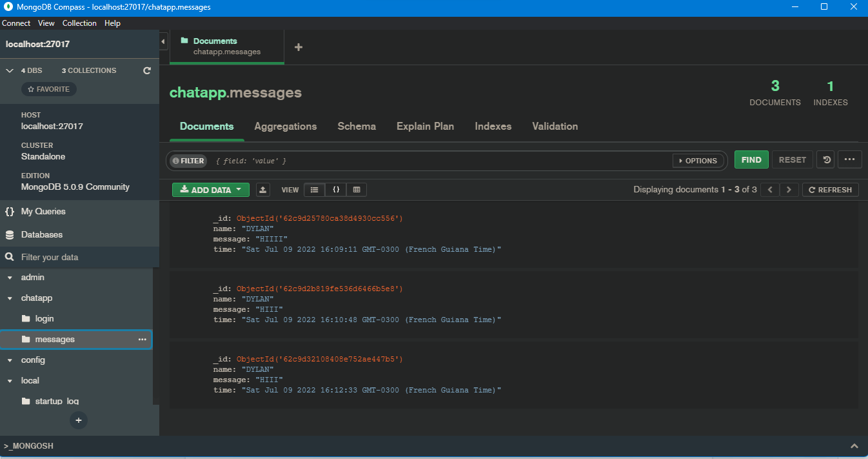The image size is (868, 459).
Task: Select the chatapp.messages Documents tab
Action: [227, 46]
